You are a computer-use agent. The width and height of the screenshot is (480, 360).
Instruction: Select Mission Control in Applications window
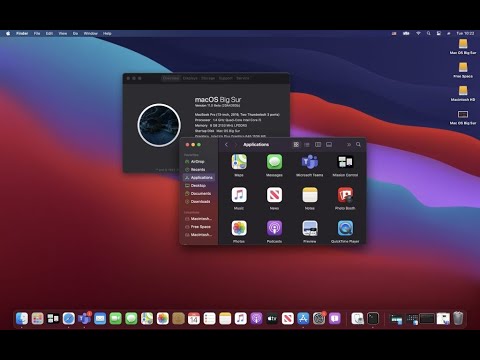[345, 162]
